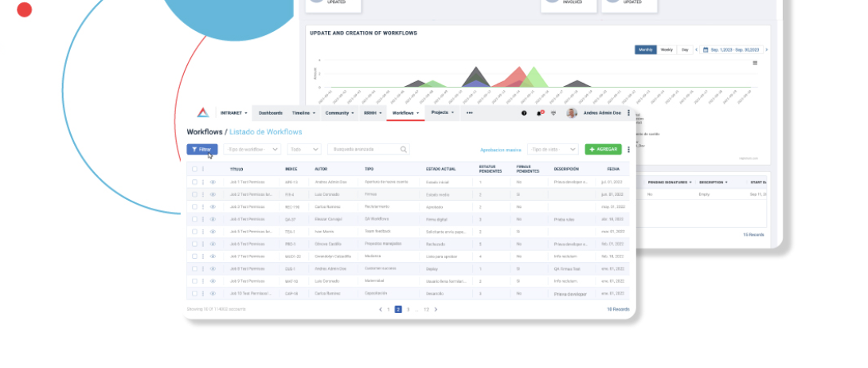The height and width of the screenshot is (368, 868).
Task: Go to page 1 of workflows
Action: point(389,309)
